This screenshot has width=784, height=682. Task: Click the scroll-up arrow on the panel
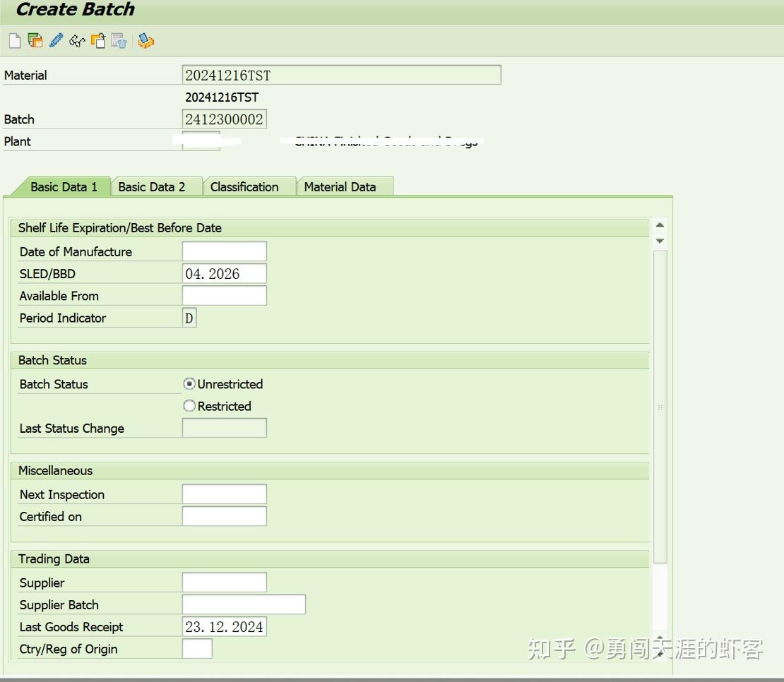659,225
